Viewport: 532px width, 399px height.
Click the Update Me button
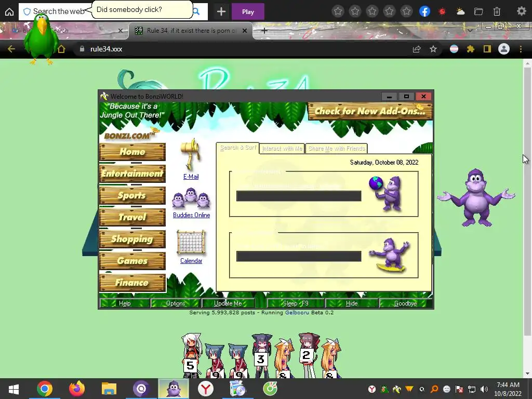pyautogui.click(x=228, y=303)
